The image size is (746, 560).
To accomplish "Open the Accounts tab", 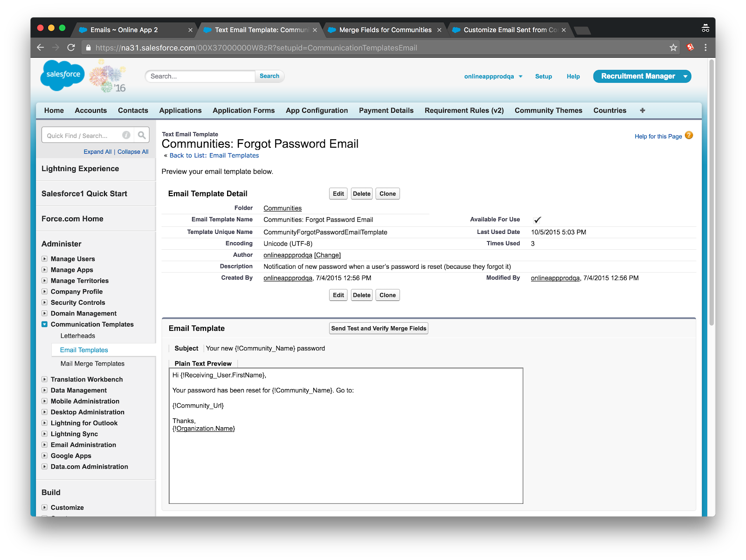I will click(x=91, y=110).
